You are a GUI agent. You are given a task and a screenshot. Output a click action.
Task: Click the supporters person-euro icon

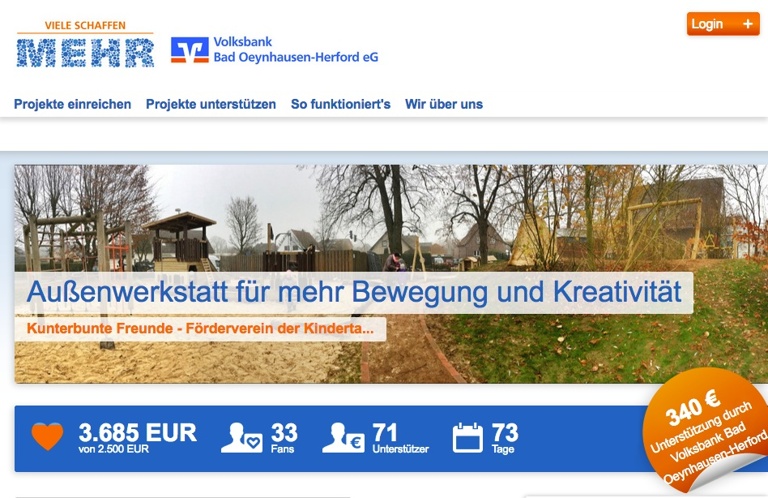[343, 438]
